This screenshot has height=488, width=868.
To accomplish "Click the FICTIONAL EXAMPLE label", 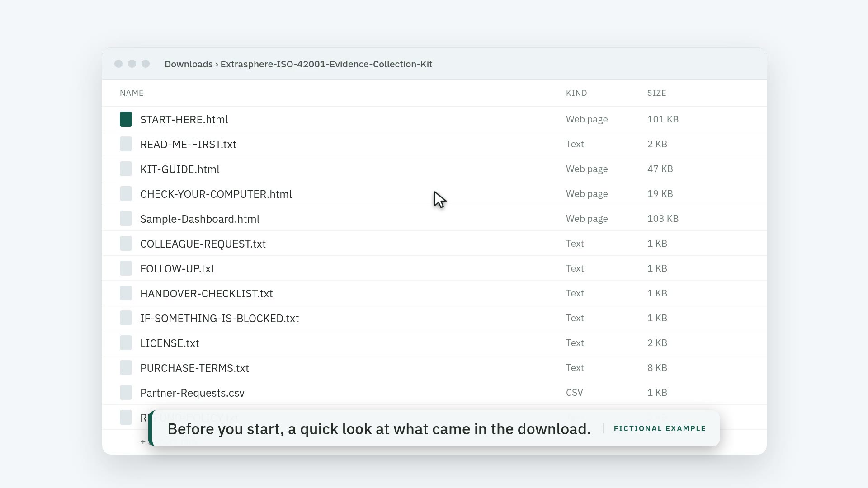I will coord(660,428).
